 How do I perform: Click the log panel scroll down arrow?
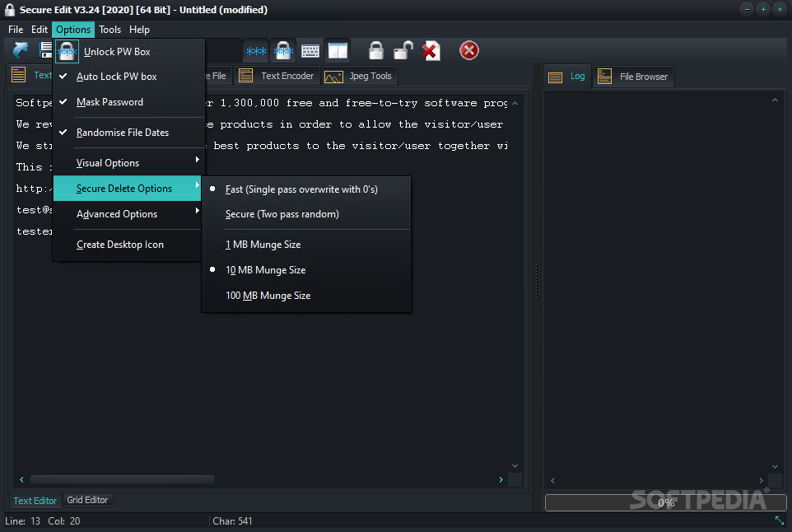click(775, 466)
